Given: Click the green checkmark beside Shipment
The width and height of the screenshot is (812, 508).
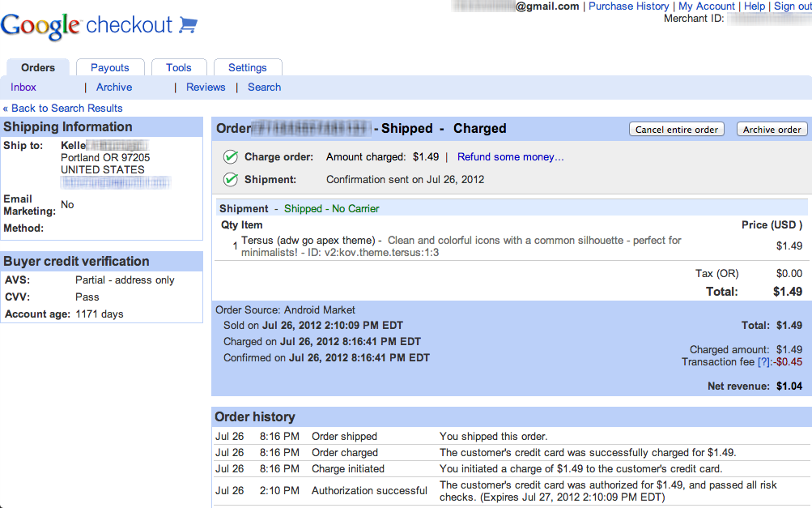Looking at the screenshot, I should [x=231, y=180].
